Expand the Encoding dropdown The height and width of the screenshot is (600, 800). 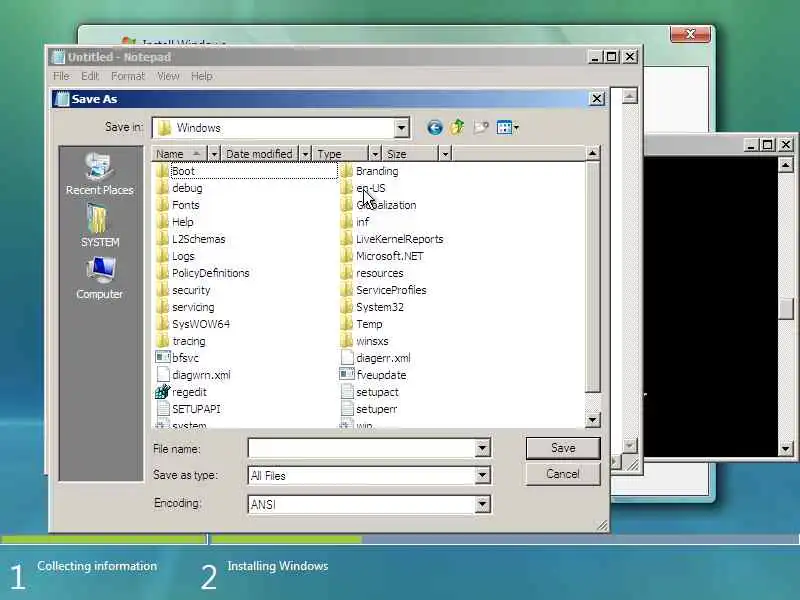482,505
